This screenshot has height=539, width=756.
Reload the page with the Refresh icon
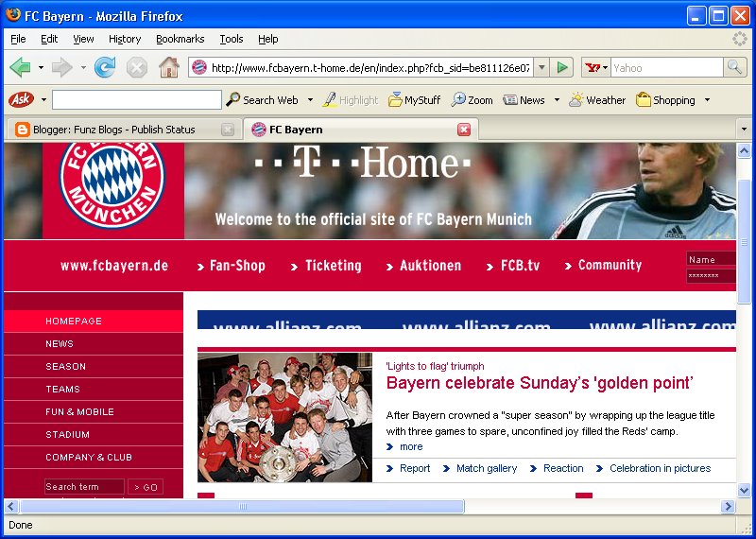coord(105,67)
